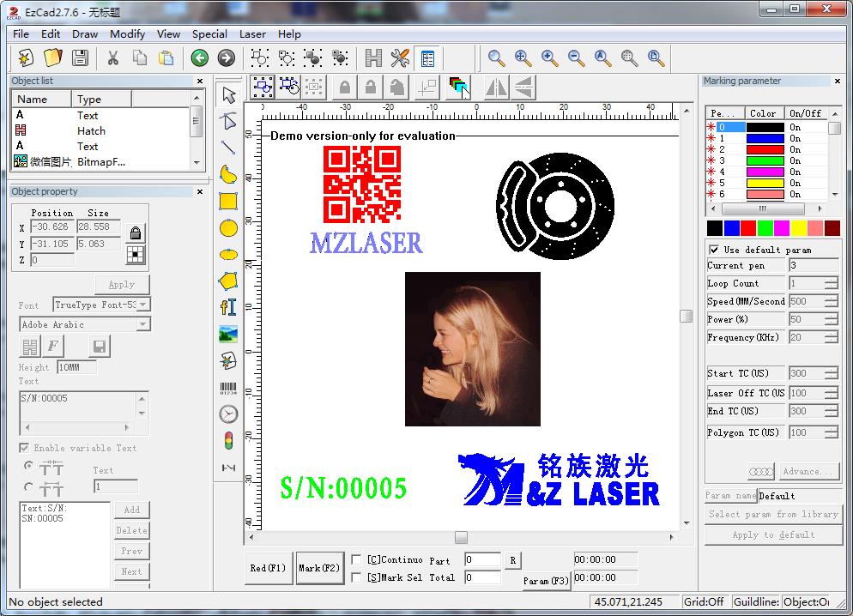This screenshot has height=616, width=853.
Task: Toggle On/Off for pen 3
Action: click(x=795, y=160)
